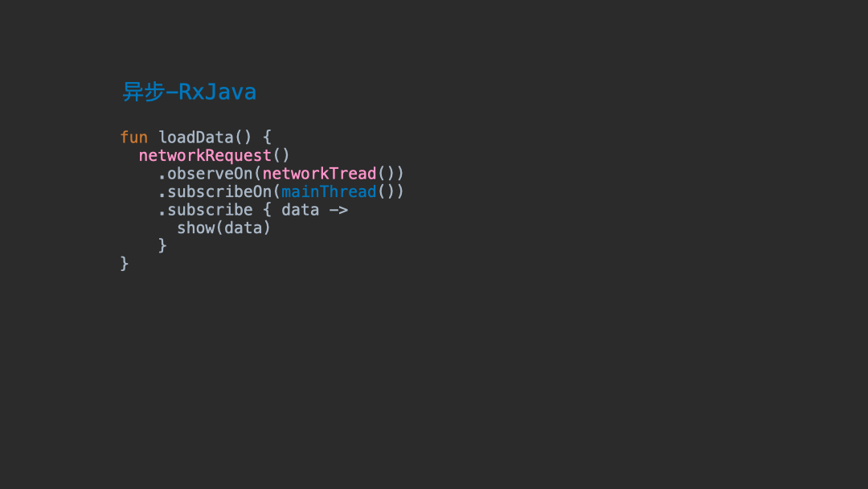This screenshot has width=868, height=489.
Task: Click the .subscribe method text
Action: click(206, 210)
